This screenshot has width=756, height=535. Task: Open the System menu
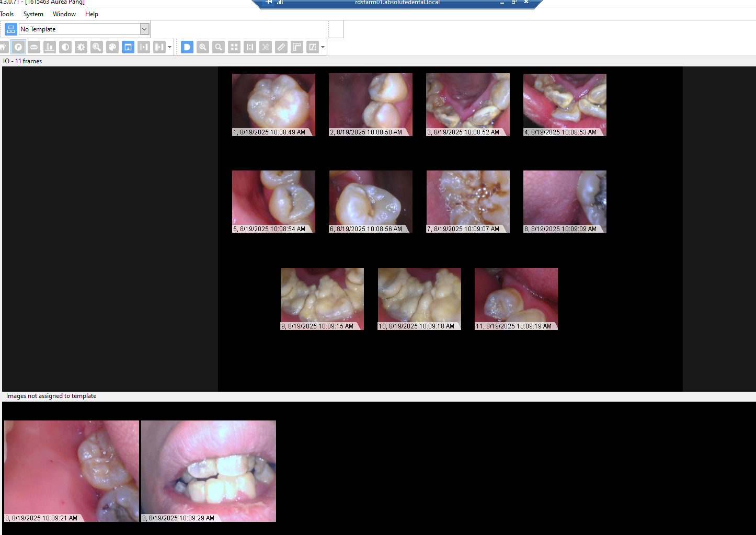pos(33,14)
